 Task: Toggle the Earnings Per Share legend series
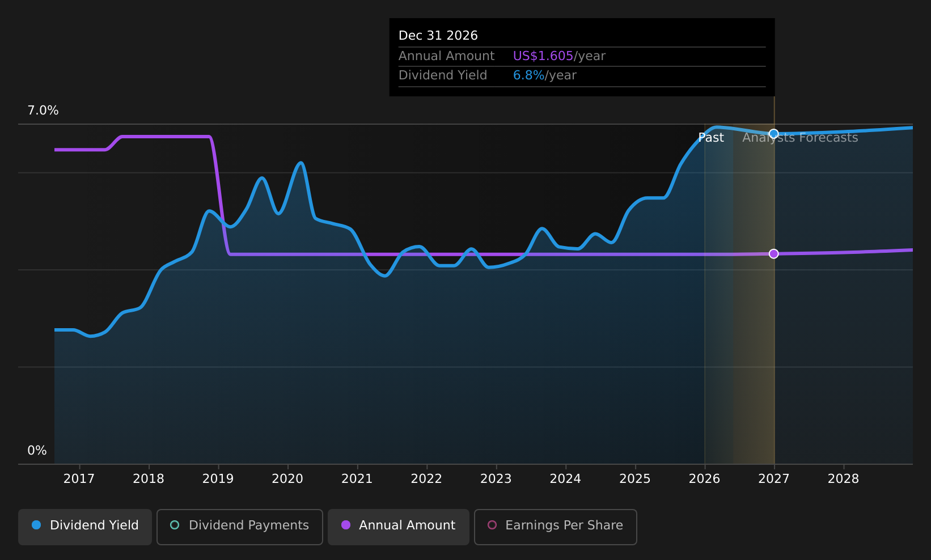coord(556,527)
